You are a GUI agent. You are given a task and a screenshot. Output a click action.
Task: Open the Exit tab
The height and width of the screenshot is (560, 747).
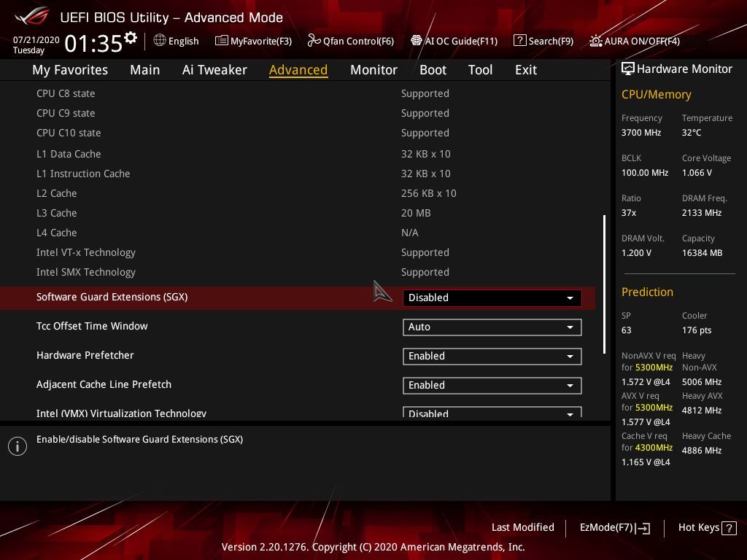[x=526, y=70]
